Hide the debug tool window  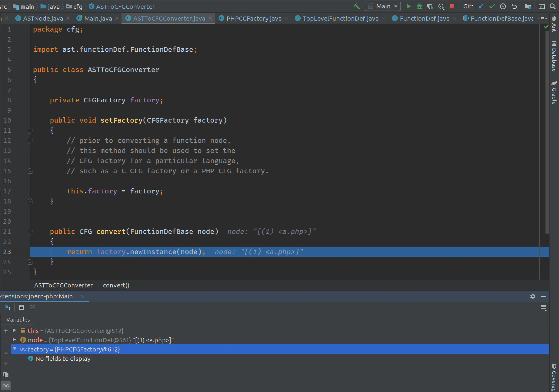coord(544,296)
